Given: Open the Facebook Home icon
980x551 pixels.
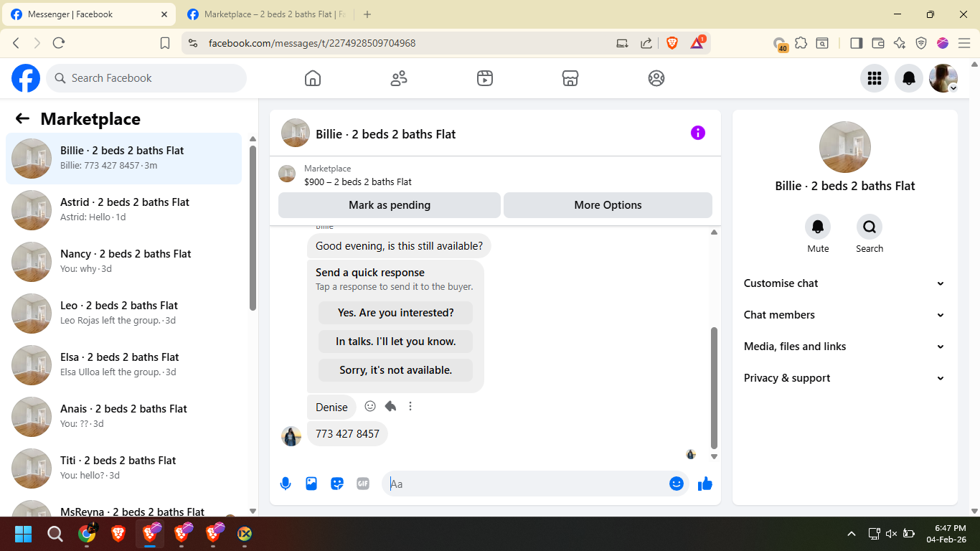Looking at the screenshot, I should (x=313, y=78).
